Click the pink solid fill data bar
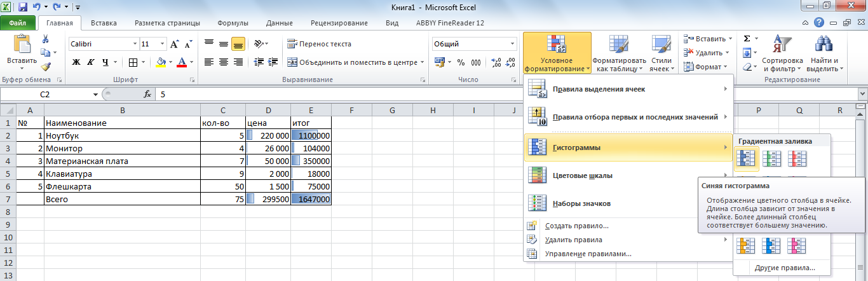 tap(796, 245)
